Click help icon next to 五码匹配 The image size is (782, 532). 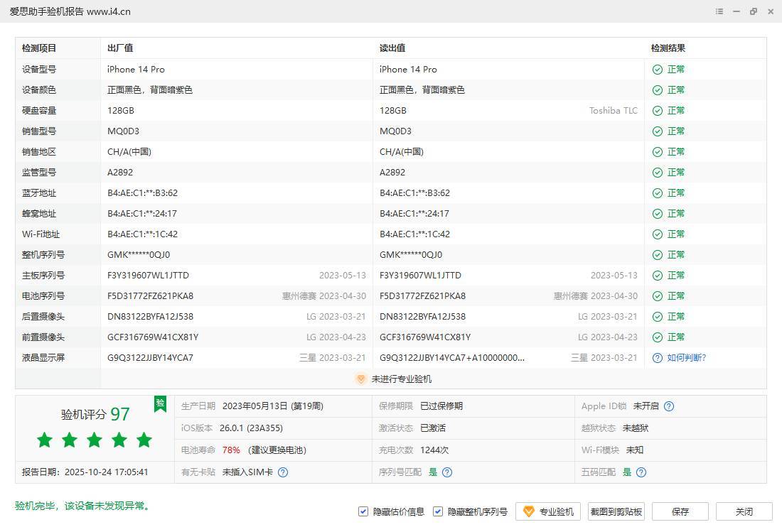(x=641, y=472)
